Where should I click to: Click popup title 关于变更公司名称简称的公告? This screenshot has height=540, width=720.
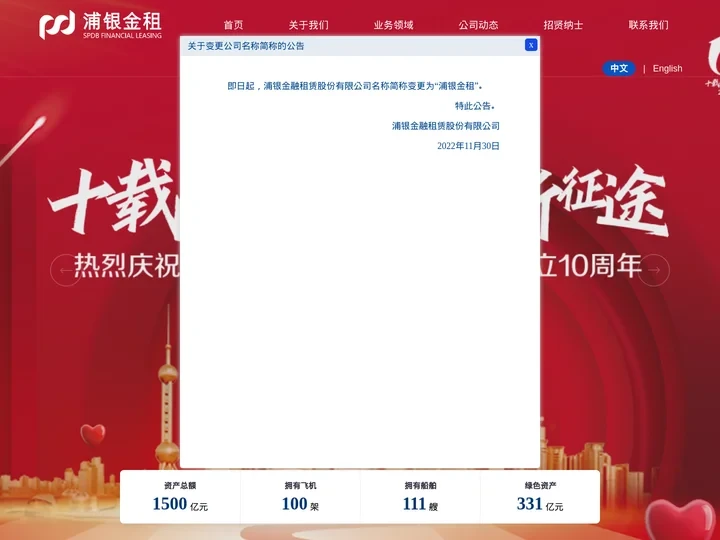pos(246,46)
